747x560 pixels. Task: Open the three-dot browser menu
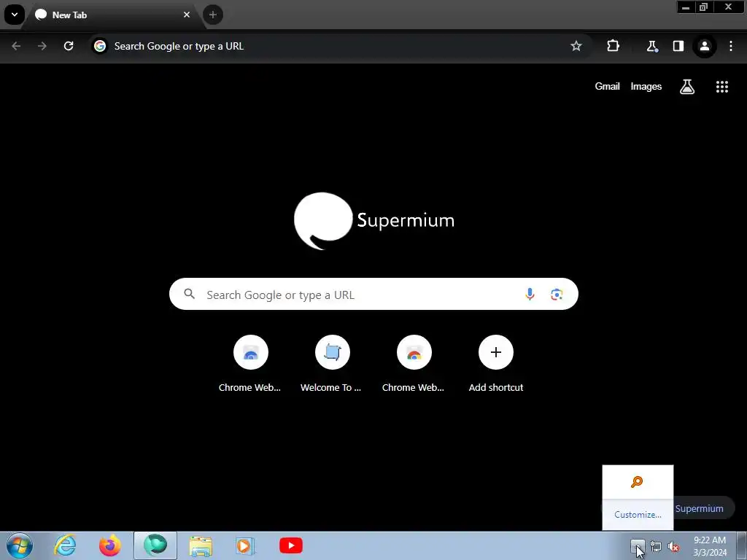pyautogui.click(x=731, y=46)
